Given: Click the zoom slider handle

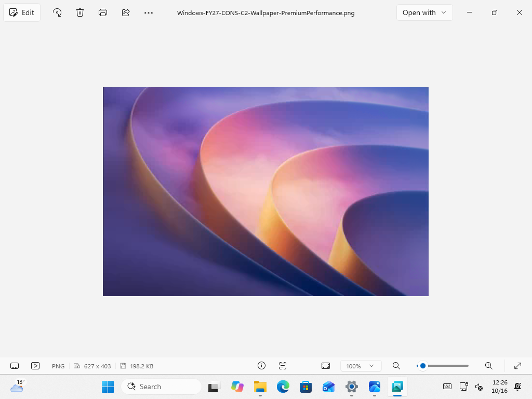Looking at the screenshot, I should coord(423,366).
